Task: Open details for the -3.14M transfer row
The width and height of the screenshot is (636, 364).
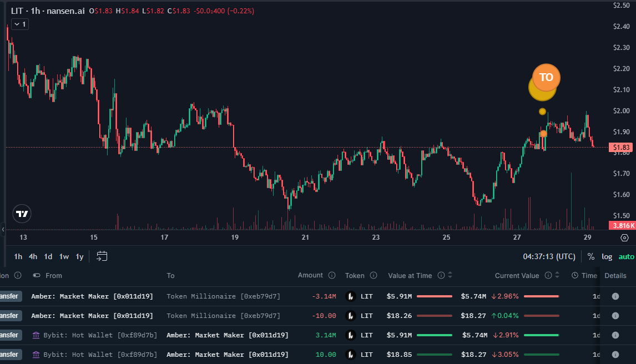Action: click(x=615, y=296)
